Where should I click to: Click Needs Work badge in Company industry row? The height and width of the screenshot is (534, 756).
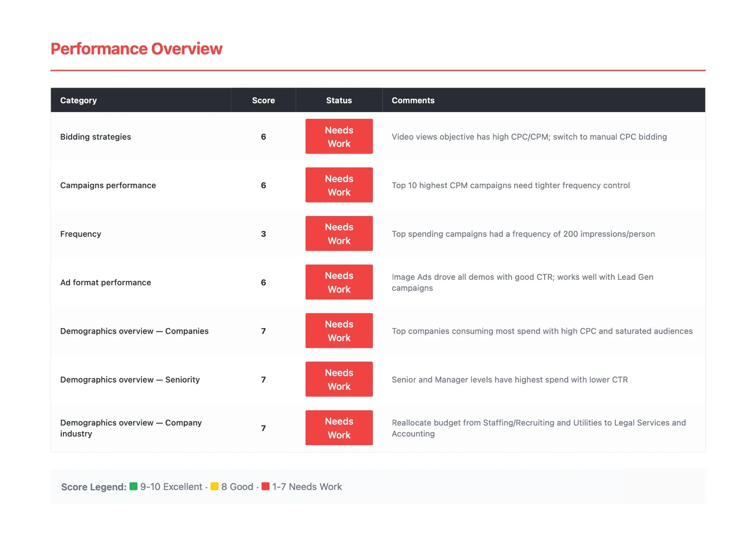point(339,428)
